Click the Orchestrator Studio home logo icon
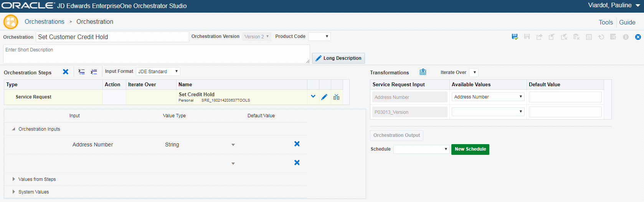The height and width of the screenshot is (202, 644). tap(11, 22)
